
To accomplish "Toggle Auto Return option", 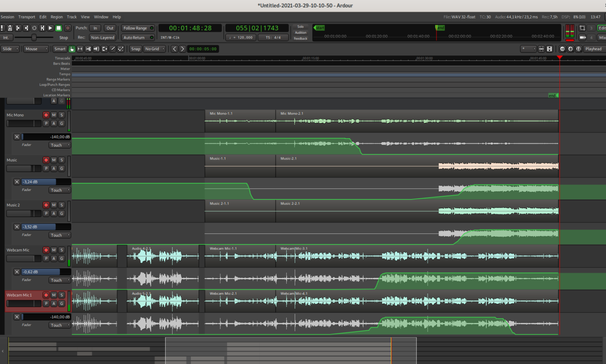I will pyautogui.click(x=138, y=37).
